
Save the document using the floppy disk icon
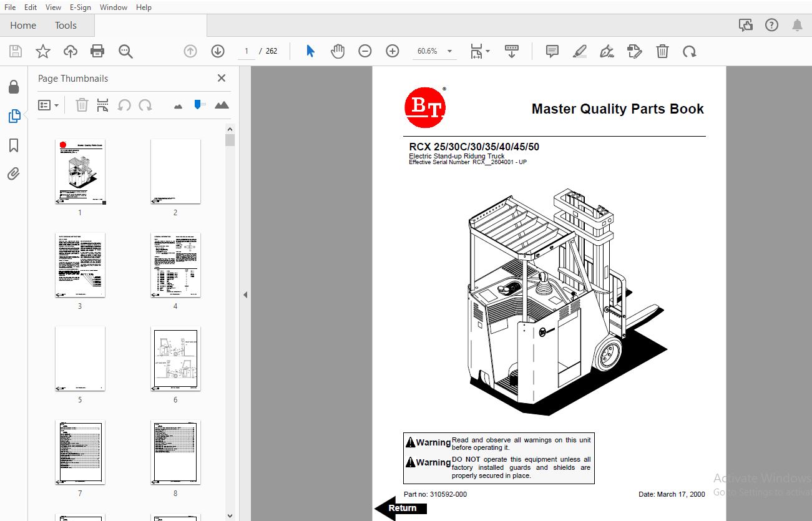tap(16, 51)
